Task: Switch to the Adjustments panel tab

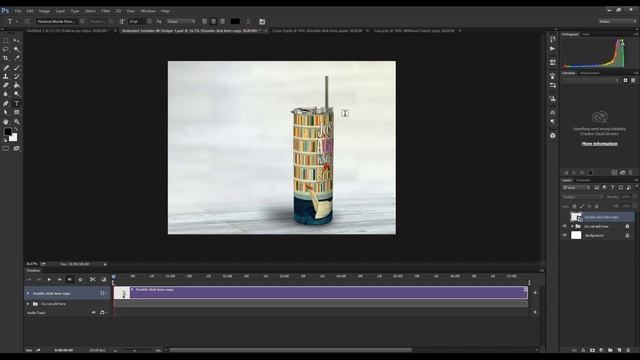Action: (590, 73)
